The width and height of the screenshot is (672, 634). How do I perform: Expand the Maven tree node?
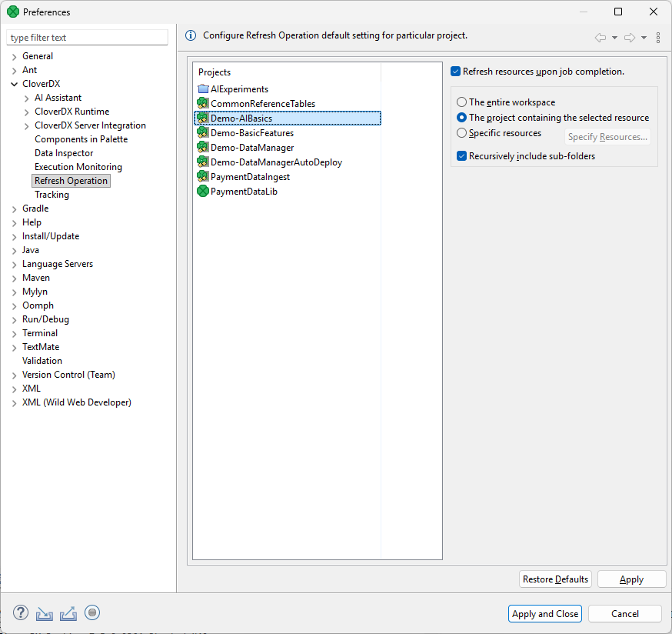point(14,279)
